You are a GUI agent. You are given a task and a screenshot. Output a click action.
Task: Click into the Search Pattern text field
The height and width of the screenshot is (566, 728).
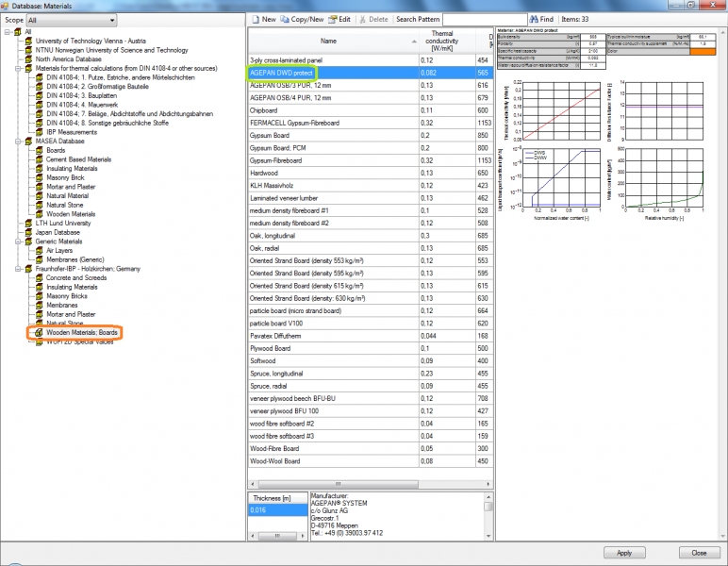click(479, 19)
